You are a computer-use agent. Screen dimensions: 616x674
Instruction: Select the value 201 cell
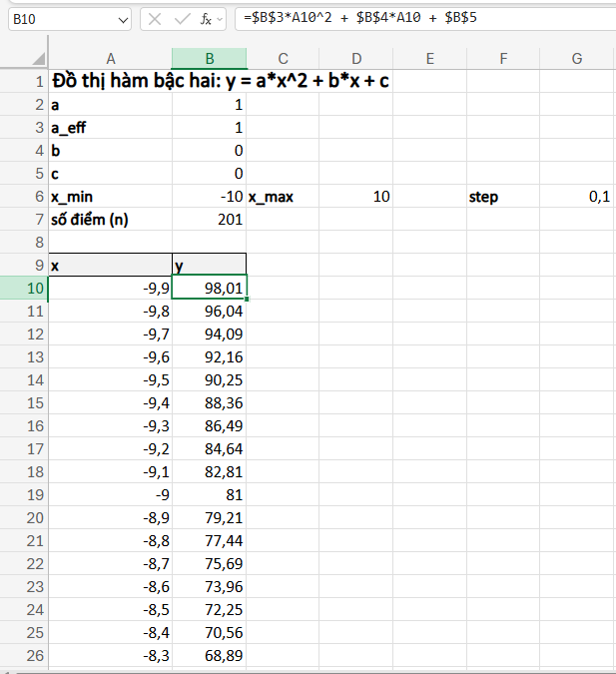[x=210, y=220]
